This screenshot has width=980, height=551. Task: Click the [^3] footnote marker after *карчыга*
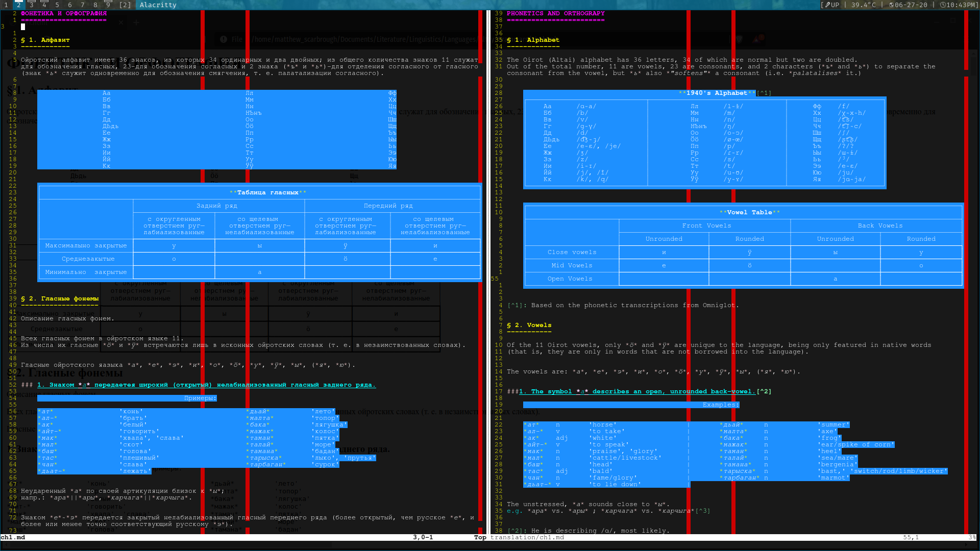coord(702,511)
